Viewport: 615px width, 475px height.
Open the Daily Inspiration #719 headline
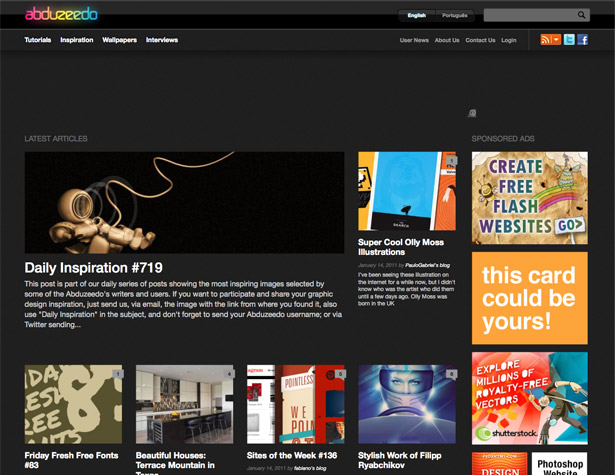tap(93, 268)
